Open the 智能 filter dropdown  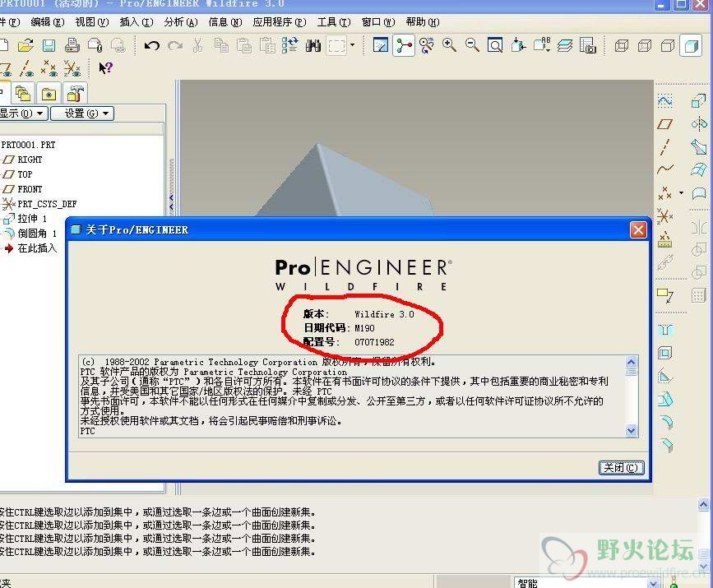pyautogui.click(x=654, y=583)
